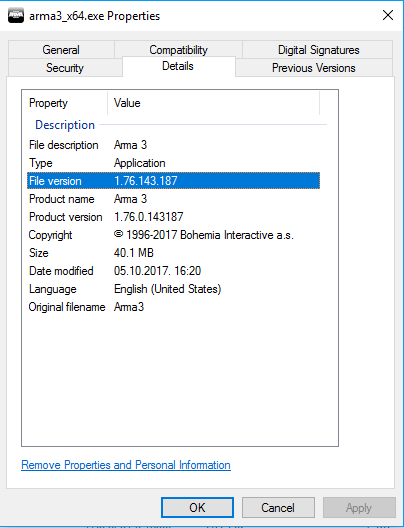Image resolution: width=404 pixels, height=528 pixels.
Task: Click the Description group heading
Action: [x=65, y=125]
